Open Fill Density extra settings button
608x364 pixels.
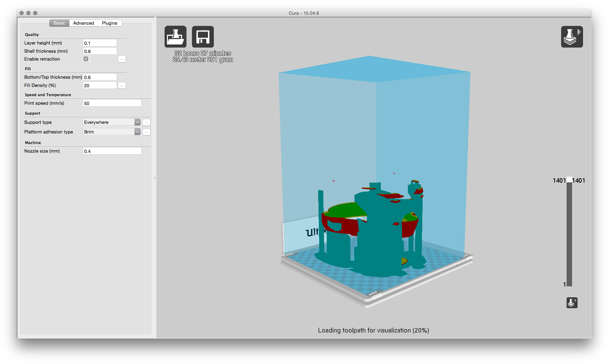tap(122, 86)
